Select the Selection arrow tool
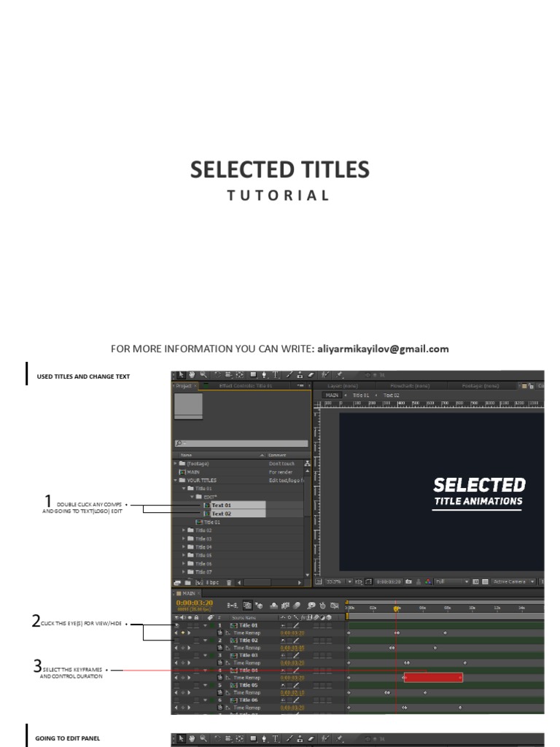This screenshot has height=747, width=560. [182, 375]
